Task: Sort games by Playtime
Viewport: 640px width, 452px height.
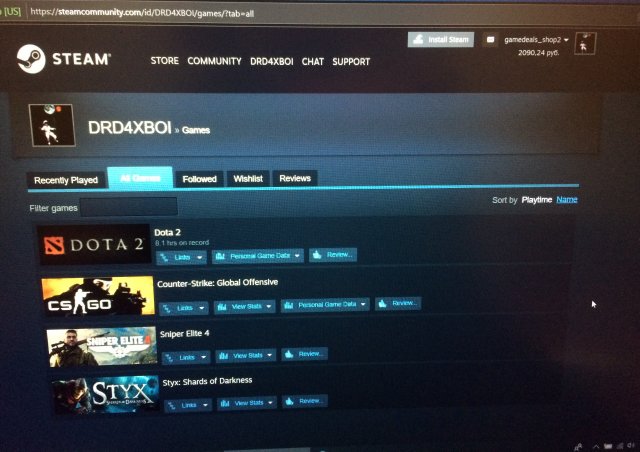Action: click(x=536, y=200)
